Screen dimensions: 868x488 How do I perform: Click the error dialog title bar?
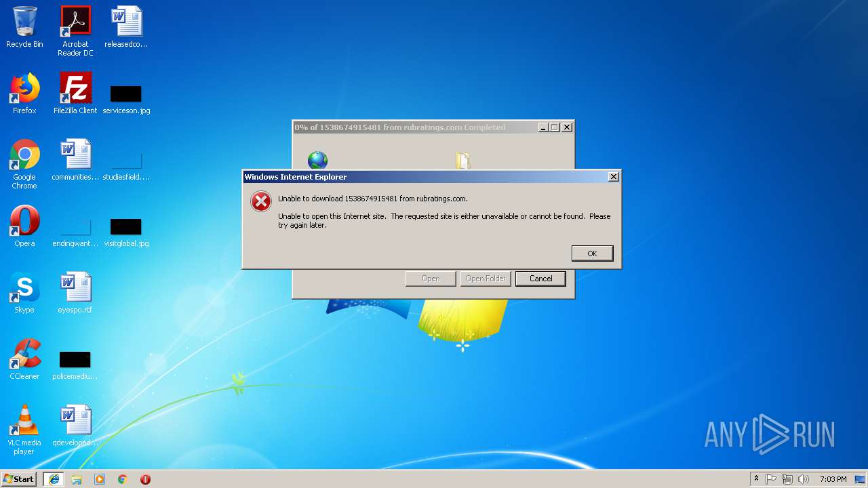(x=425, y=177)
